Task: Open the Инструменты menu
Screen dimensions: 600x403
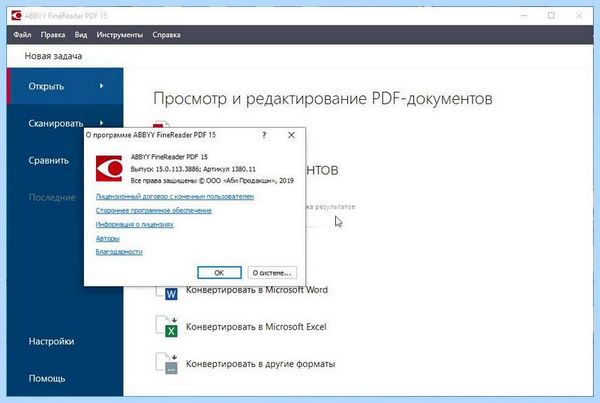Action: [x=119, y=35]
